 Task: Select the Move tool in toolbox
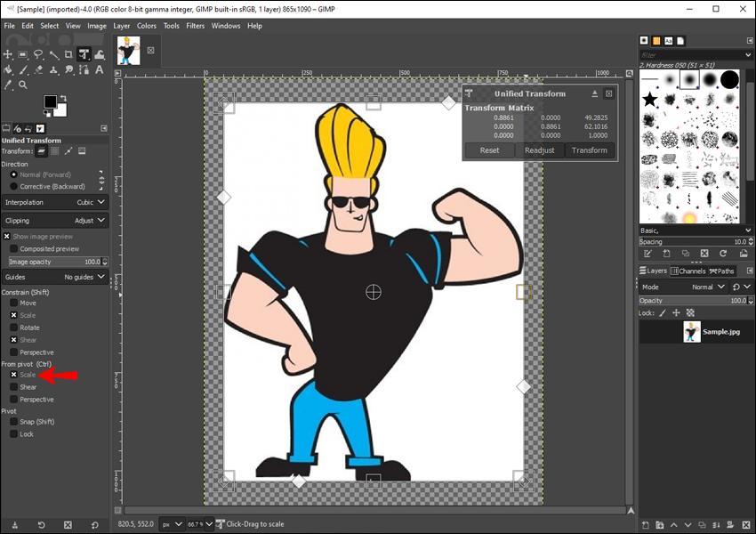coord(8,54)
